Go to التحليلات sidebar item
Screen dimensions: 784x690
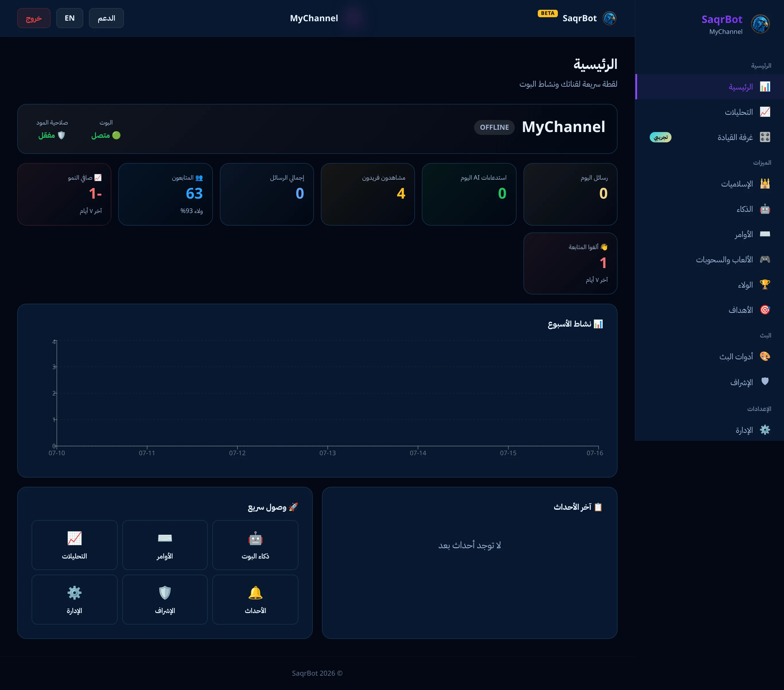pyautogui.click(x=710, y=112)
